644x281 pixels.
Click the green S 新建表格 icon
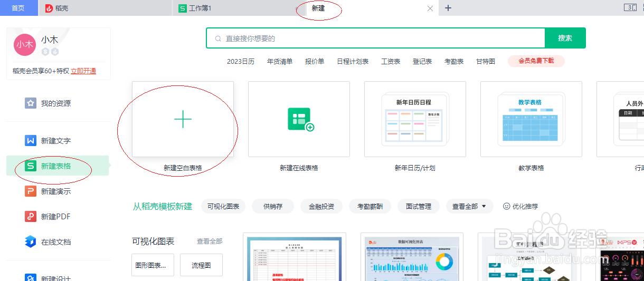click(x=31, y=166)
